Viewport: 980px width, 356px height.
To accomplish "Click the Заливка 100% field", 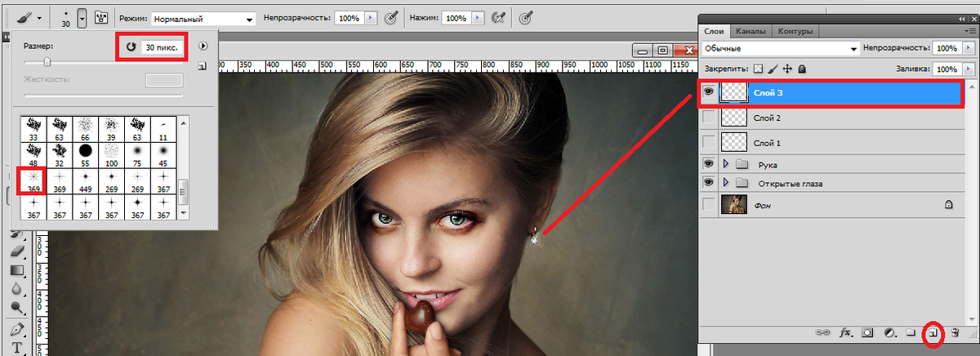I will (947, 70).
